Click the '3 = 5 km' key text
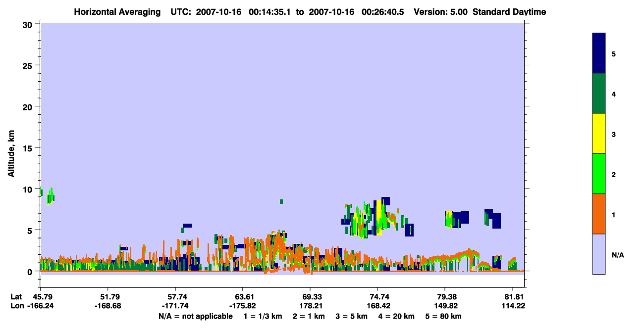The image size is (644, 330). [352, 316]
